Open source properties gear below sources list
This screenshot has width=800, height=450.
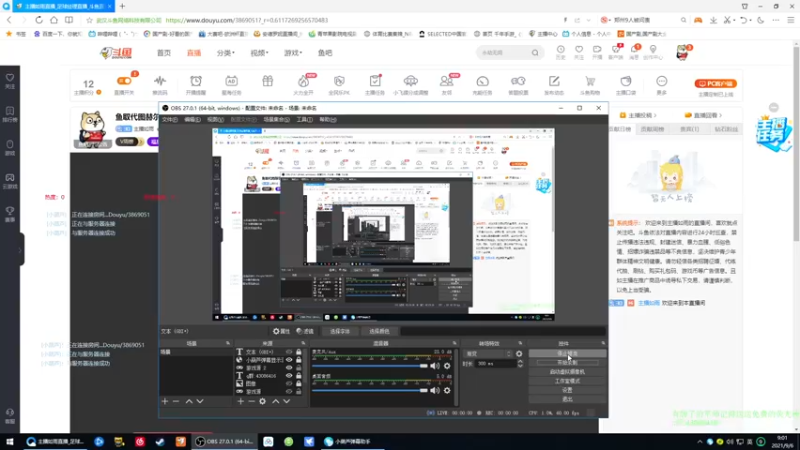pyautogui.click(x=262, y=402)
